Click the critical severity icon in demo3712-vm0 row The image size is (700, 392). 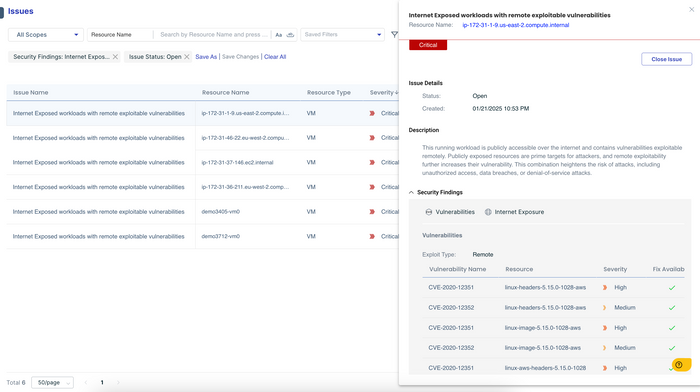pos(372,236)
